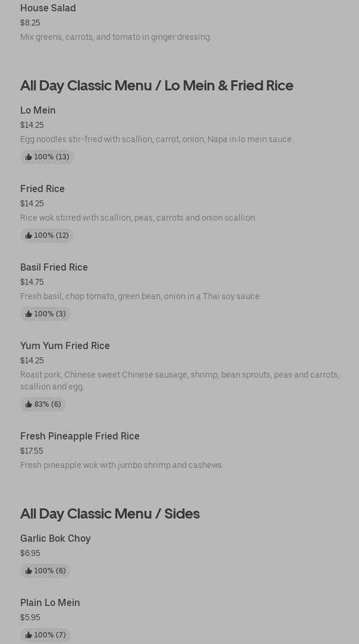Click the Yum Yum Fried Rice description text
This screenshot has height=644, width=359.
point(180,381)
